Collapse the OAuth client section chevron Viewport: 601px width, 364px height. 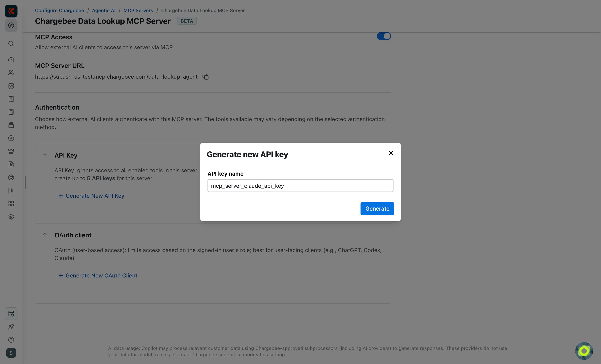pos(45,234)
